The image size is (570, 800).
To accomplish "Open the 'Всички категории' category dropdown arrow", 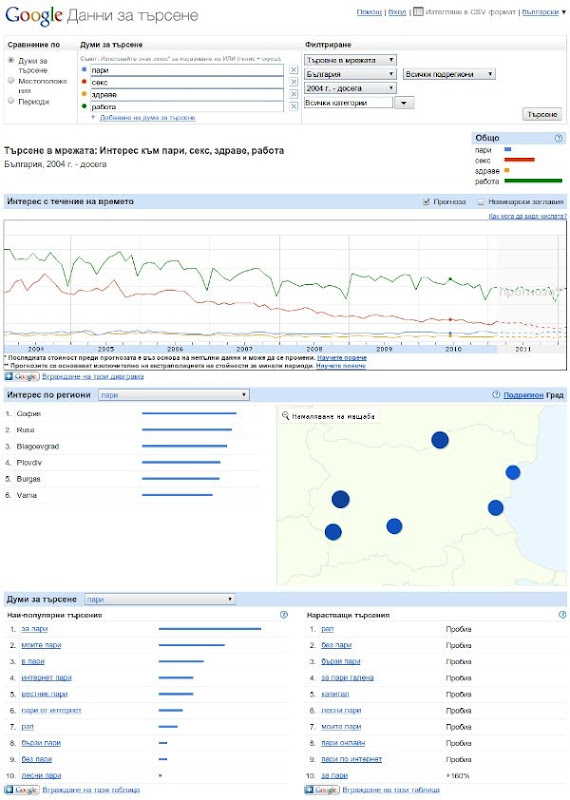I will coord(404,103).
